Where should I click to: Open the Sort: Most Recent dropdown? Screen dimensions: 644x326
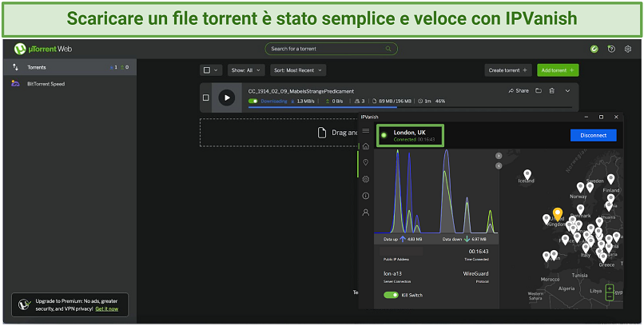pyautogui.click(x=298, y=70)
